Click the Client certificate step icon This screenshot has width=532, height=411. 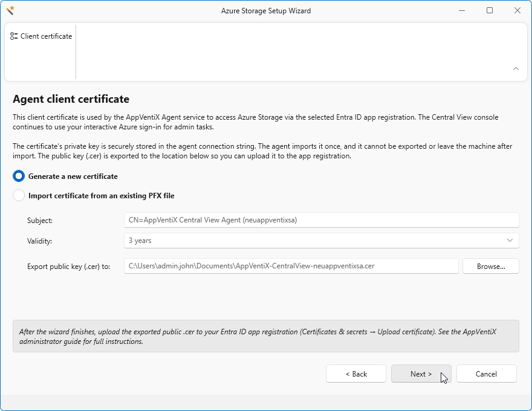pyautogui.click(x=13, y=36)
